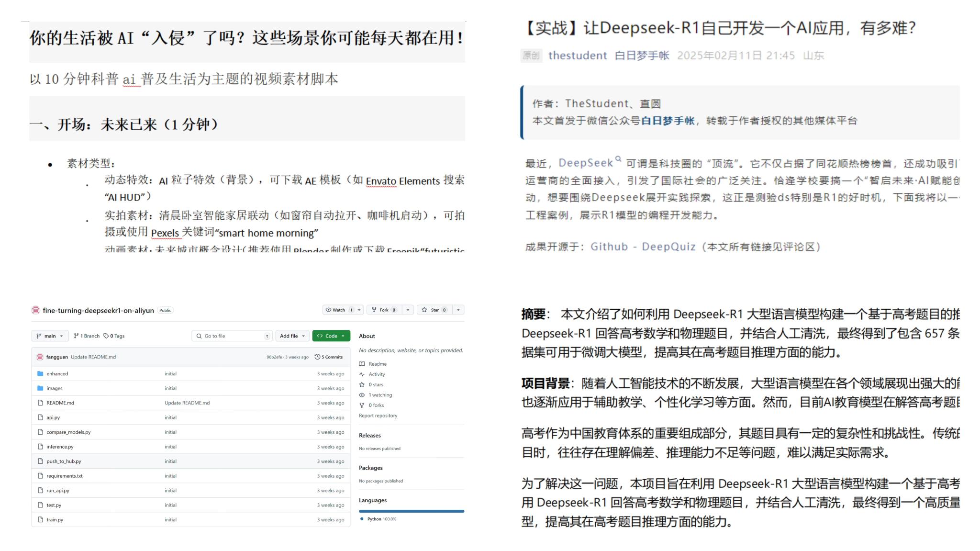Click the search icon after DeepSeek
980x551 pixels.
point(618,159)
